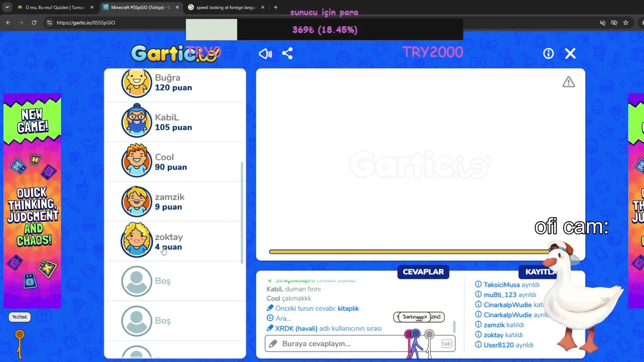Click zoktay's curly-haired avatar
This screenshot has height=362, width=644.
(x=136, y=240)
